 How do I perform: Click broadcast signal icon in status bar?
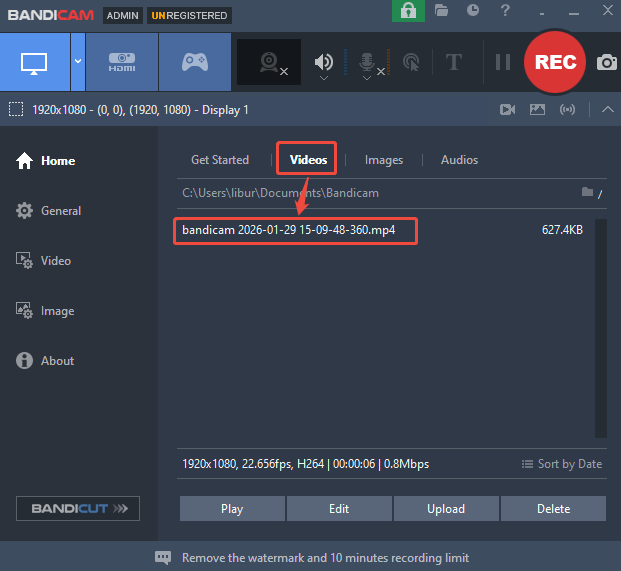tap(568, 109)
